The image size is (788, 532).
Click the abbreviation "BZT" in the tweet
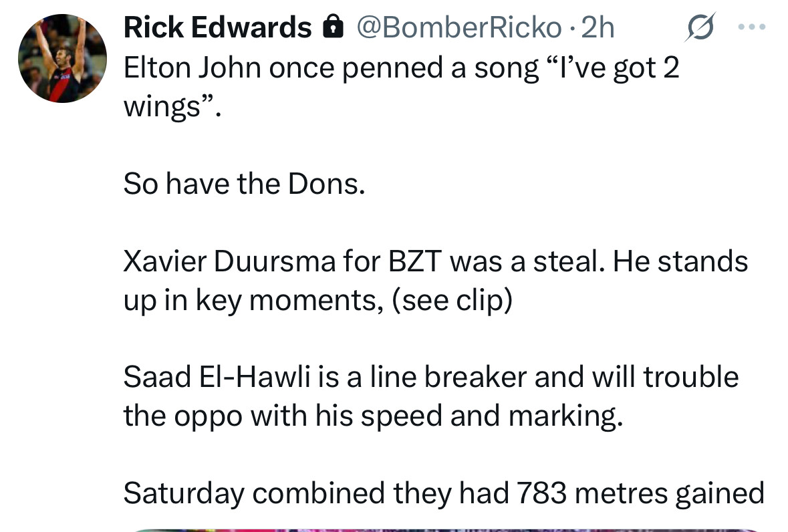pos(414,262)
